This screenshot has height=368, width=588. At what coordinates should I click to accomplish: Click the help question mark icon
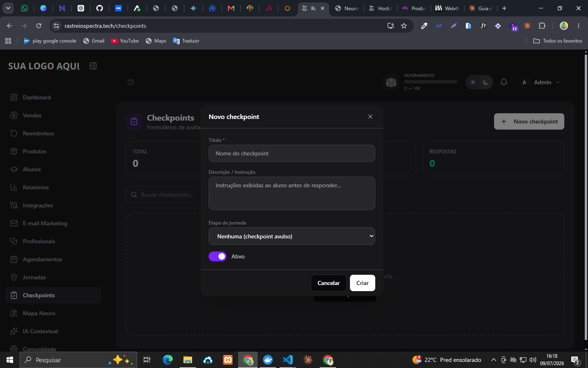[131, 82]
